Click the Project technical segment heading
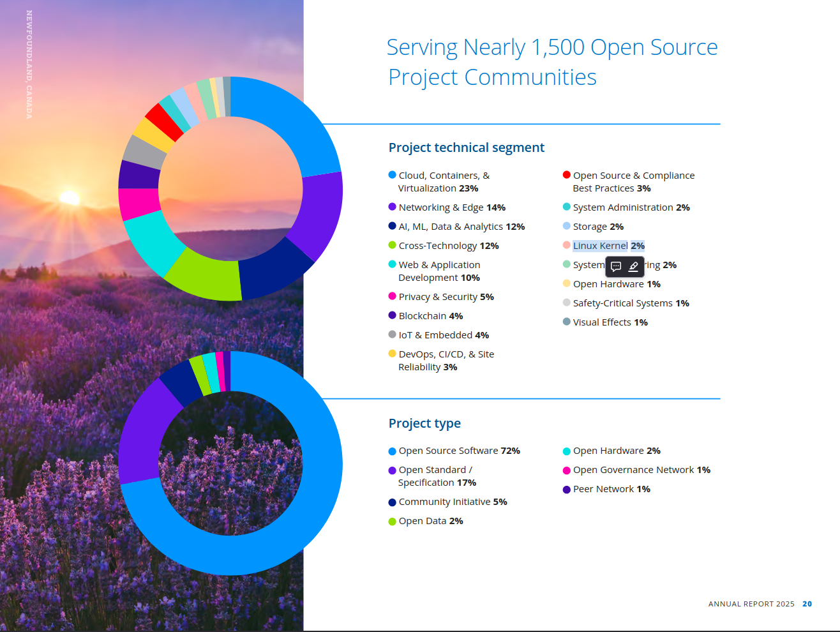The height and width of the screenshot is (632, 840). point(466,147)
